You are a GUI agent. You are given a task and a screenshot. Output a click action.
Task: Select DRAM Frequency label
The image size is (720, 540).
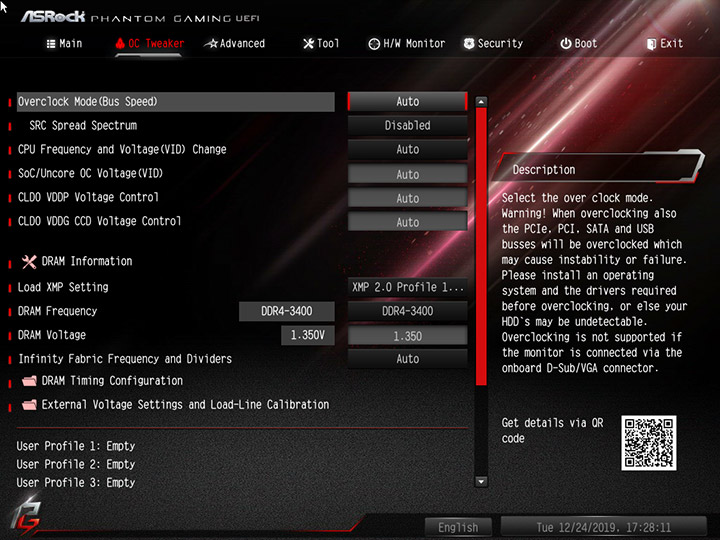(57, 311)
